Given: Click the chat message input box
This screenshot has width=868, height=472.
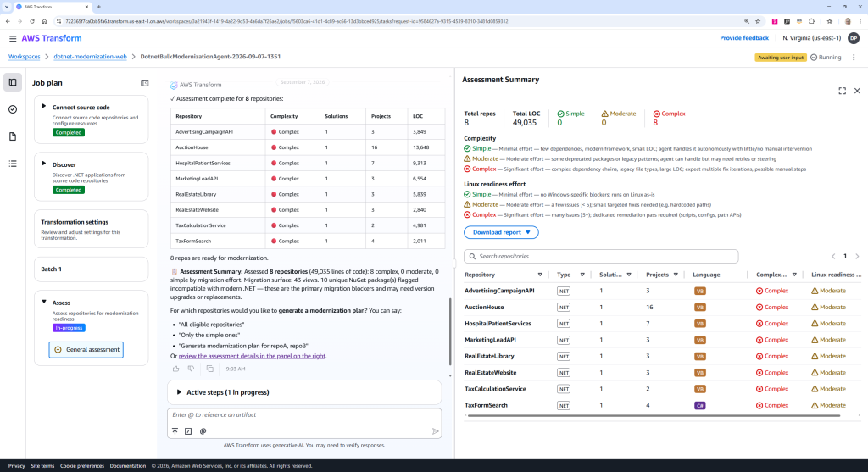Looking at the screenshot, I should [x=304, y=415].
